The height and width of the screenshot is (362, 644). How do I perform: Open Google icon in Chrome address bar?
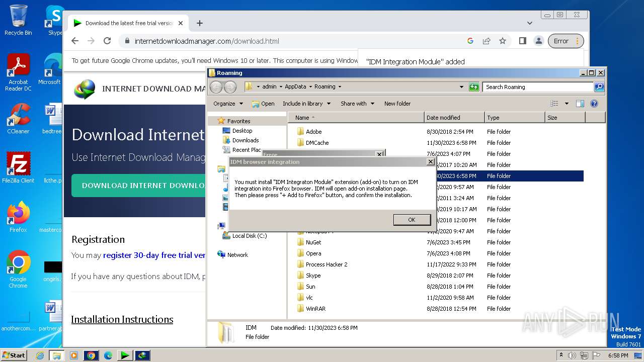pyautogui.click(x=470, y=41)
